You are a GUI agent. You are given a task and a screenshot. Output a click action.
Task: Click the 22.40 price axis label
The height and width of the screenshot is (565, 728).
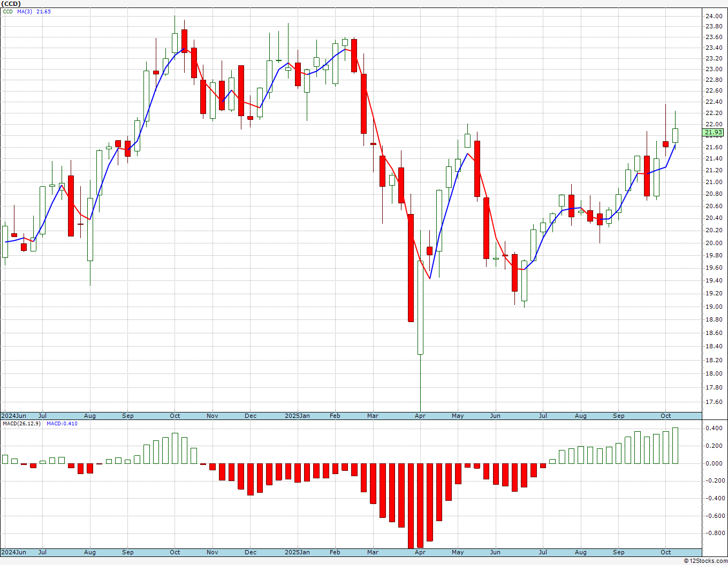pos(713,102)
